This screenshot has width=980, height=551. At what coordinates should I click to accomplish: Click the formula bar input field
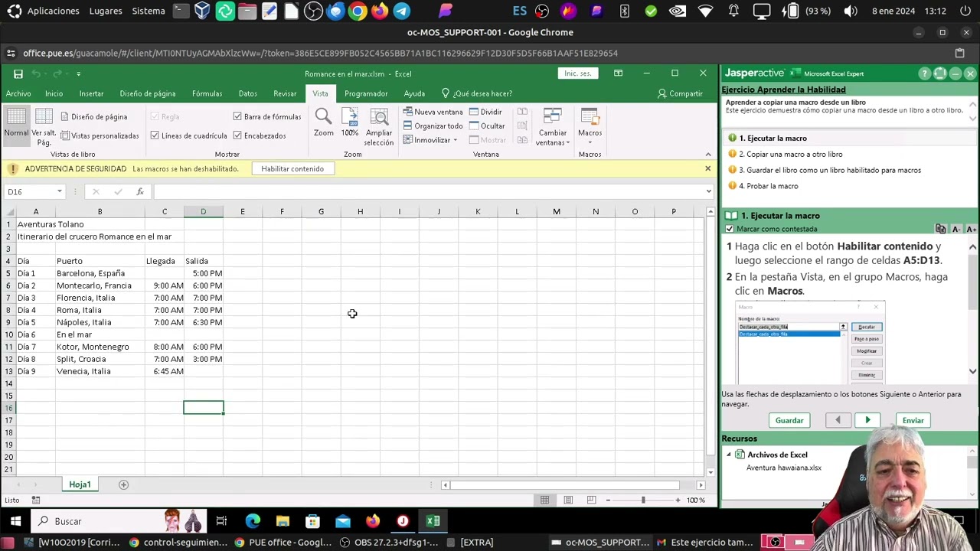point(427,191)
